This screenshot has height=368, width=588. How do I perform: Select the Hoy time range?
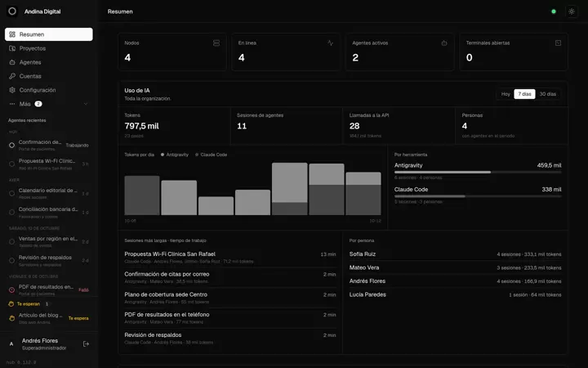[506, 94]
